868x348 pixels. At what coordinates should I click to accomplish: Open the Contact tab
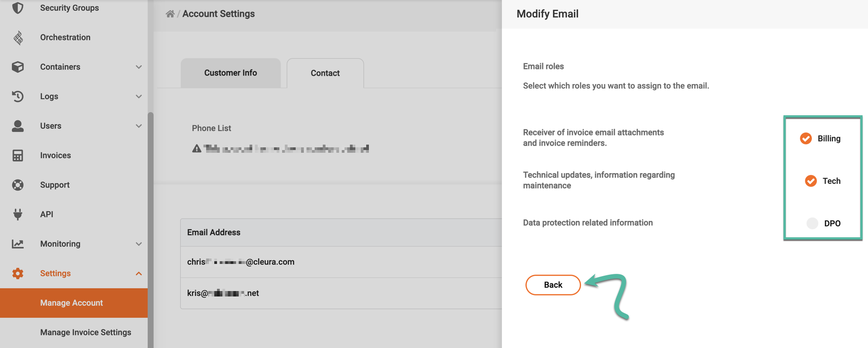[325, 73]
